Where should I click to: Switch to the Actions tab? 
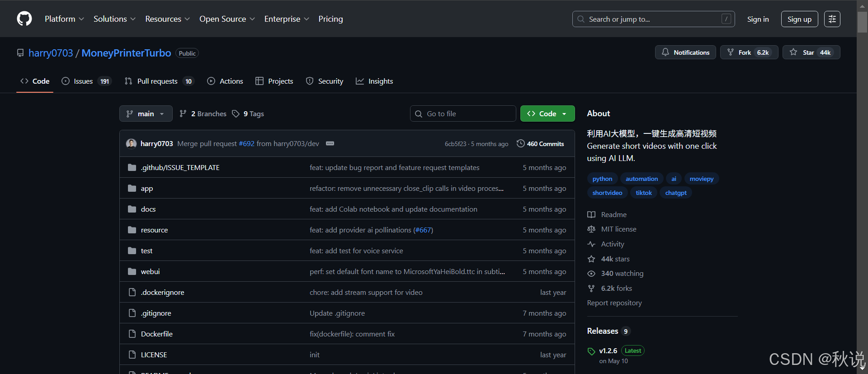pos(225,81)
